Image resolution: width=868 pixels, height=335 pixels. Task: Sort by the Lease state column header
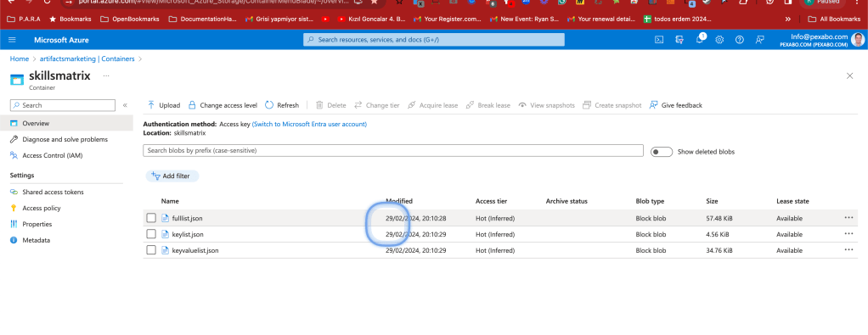click(792, 201)
